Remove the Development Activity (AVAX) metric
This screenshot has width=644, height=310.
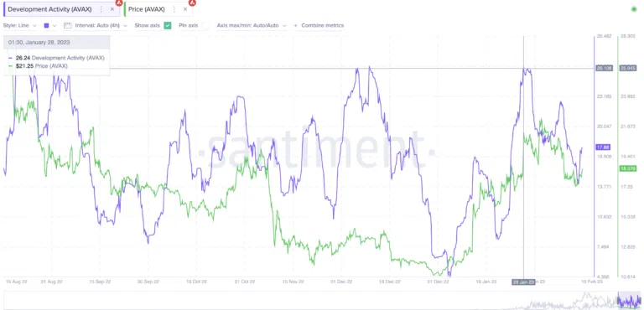[112, 9]
